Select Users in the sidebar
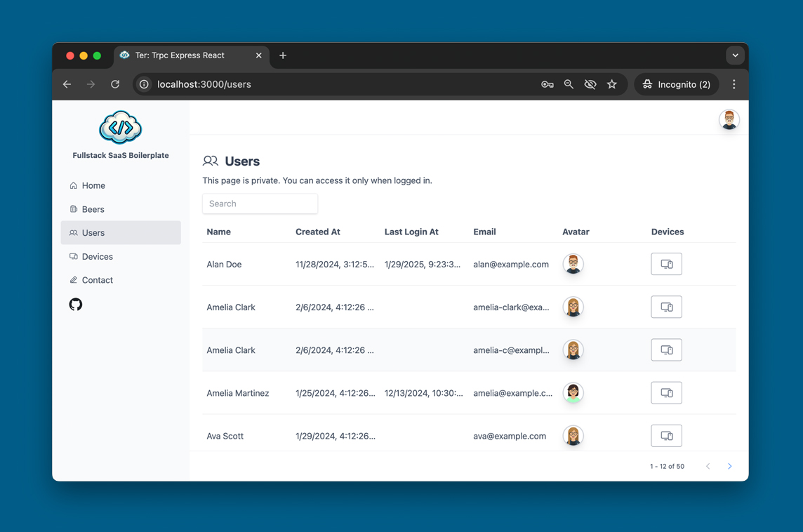Image resolution: width=803 pixels, height=532 pixels. 121,232
